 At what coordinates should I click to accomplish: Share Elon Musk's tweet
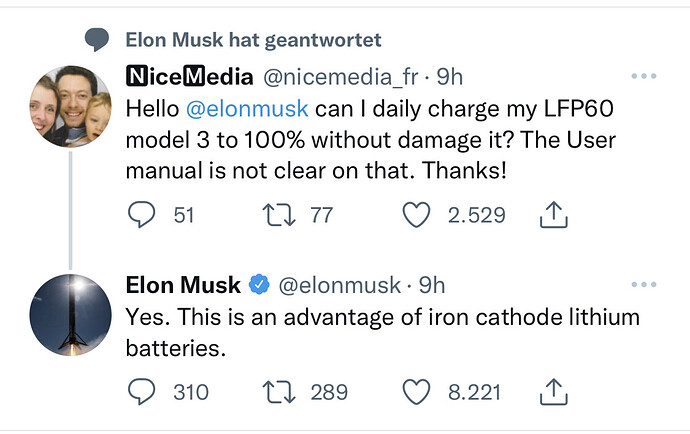tap(554, 391)
